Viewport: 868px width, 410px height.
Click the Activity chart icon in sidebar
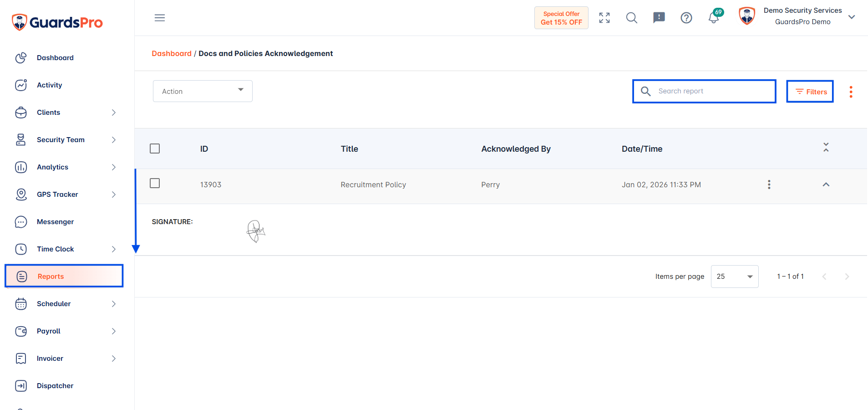pos(21,85)
